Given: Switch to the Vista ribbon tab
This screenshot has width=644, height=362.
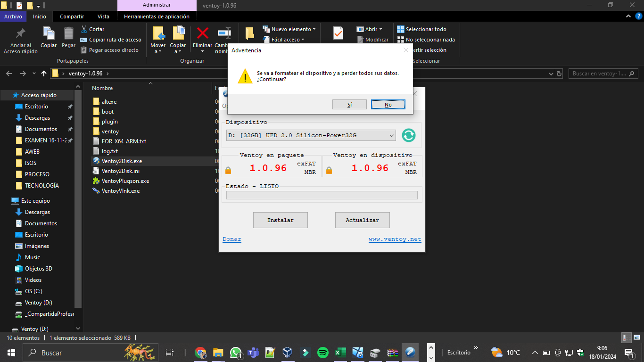Looking at the screenshot, I should coord(103,16).
